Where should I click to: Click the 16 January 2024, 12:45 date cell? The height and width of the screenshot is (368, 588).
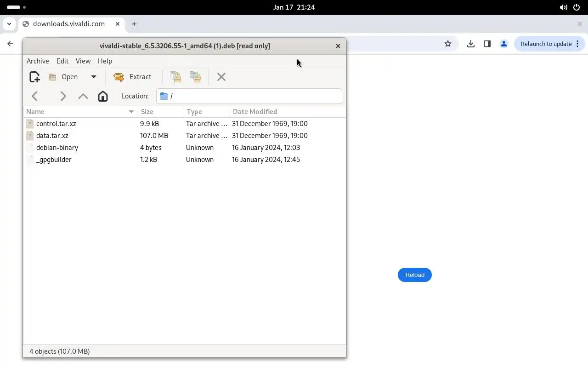266,160
